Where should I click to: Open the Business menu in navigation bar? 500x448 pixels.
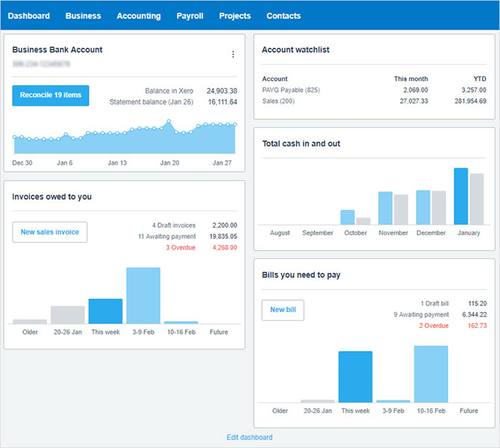point(83,16)
